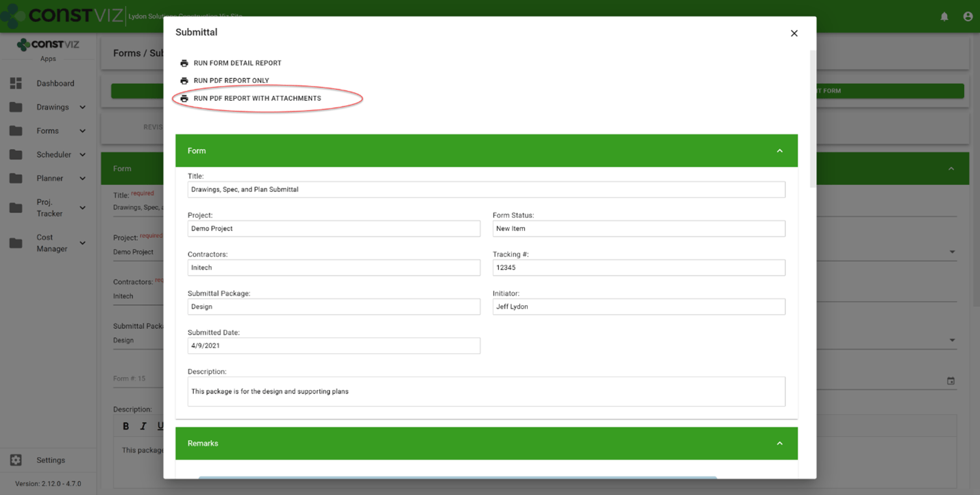Viewport: 980px width, 495px height.
Task: Open the Forms menu in sidebar
Action: [x=47, y=131]
